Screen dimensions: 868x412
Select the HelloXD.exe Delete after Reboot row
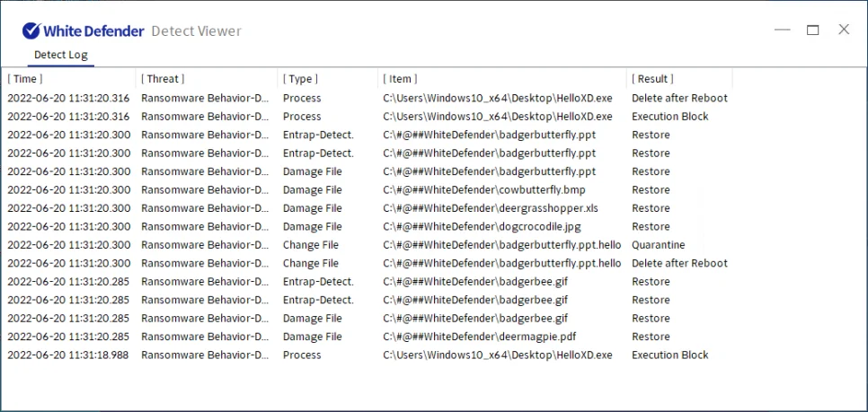(498, 98)
